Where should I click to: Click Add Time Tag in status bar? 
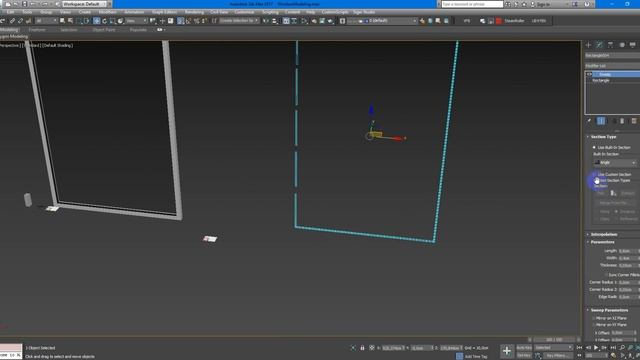(x=476, y=356)
